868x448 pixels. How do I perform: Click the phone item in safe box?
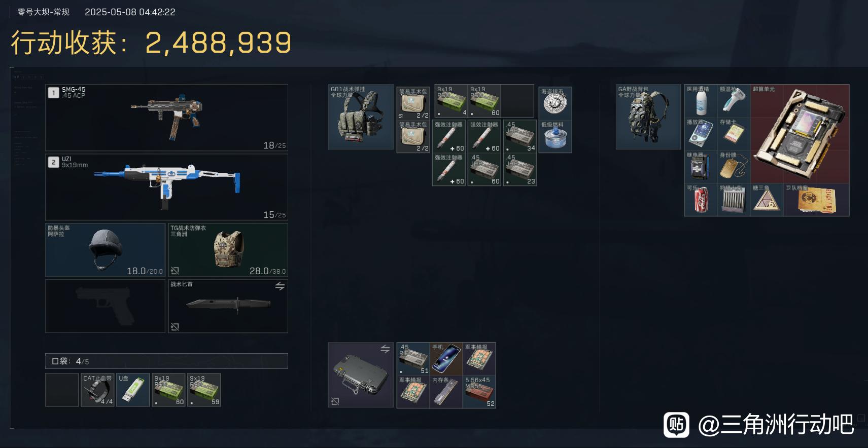point(446,359)
